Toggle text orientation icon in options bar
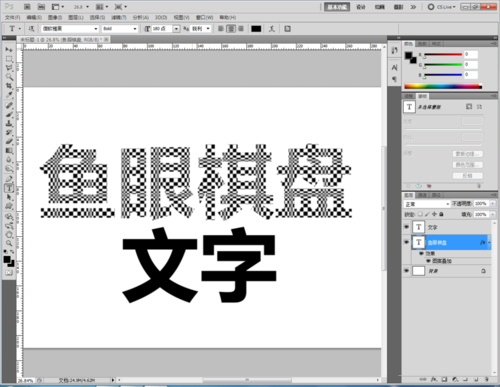 point(31,29)
